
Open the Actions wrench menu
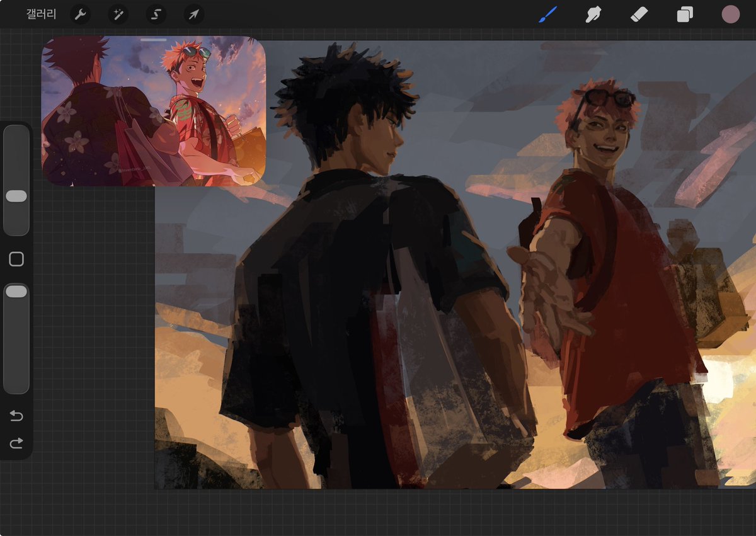point(80,14)
